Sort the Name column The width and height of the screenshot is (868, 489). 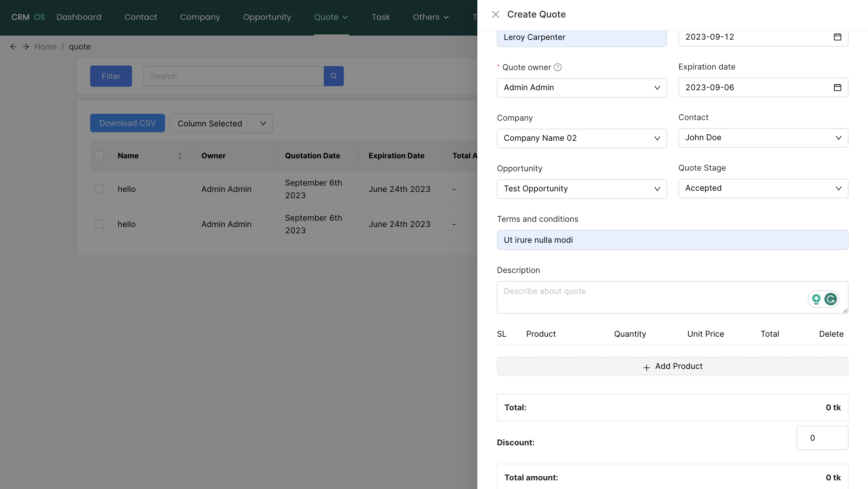click(x=180, y=155)
